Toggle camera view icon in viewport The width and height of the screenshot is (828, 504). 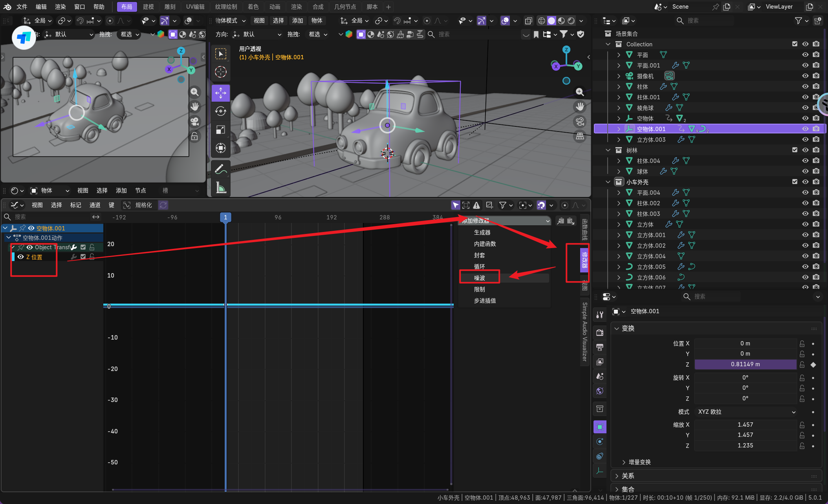pyautogui.click(x=580, y=122)
